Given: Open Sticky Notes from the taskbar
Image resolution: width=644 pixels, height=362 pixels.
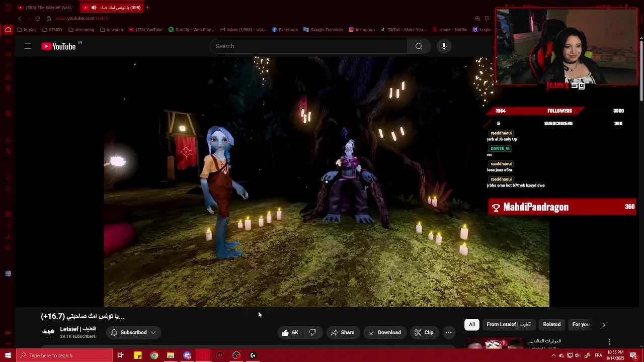Looking at the screenshot, I should click(137, 355).
